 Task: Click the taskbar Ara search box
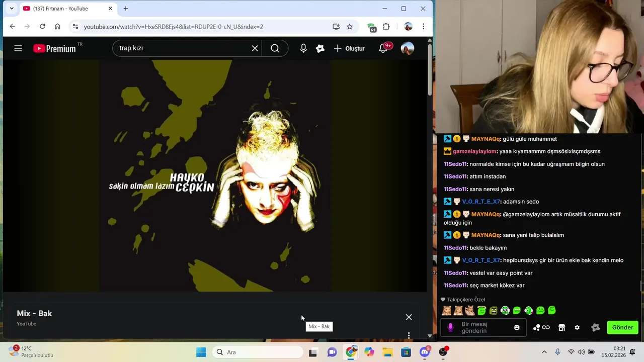click(258, 352)
